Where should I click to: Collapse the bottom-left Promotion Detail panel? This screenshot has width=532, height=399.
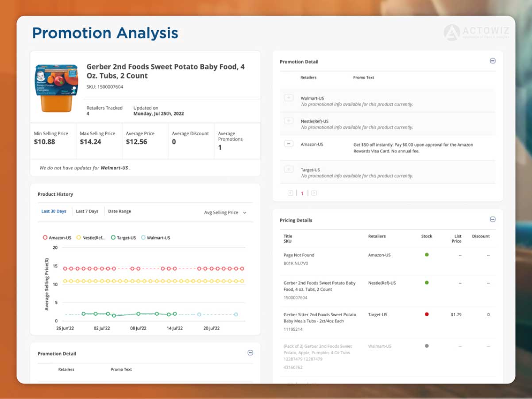point(250,353)
